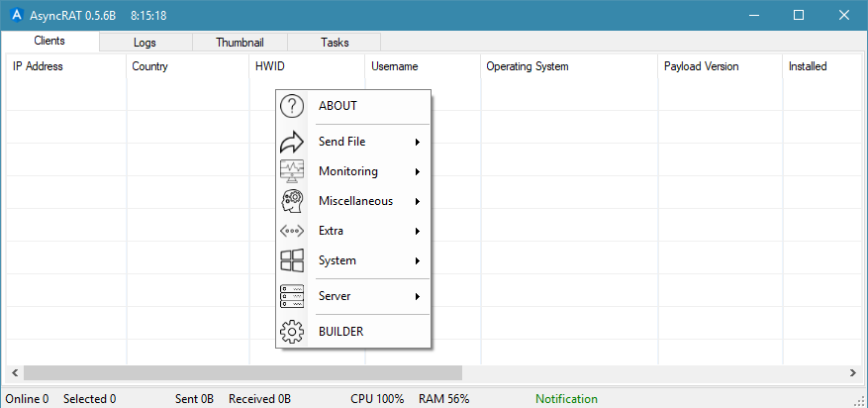Sort by the Username column header
868x408 pixels.
click(x=423, y=66)
